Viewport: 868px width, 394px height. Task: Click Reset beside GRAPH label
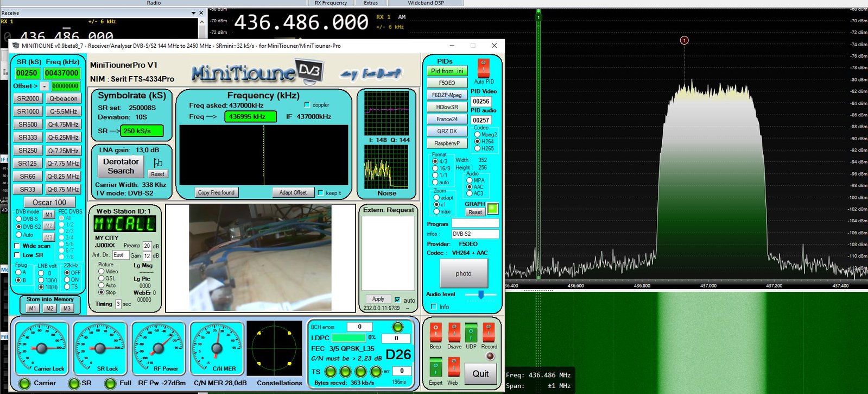[x=475, y=212]
